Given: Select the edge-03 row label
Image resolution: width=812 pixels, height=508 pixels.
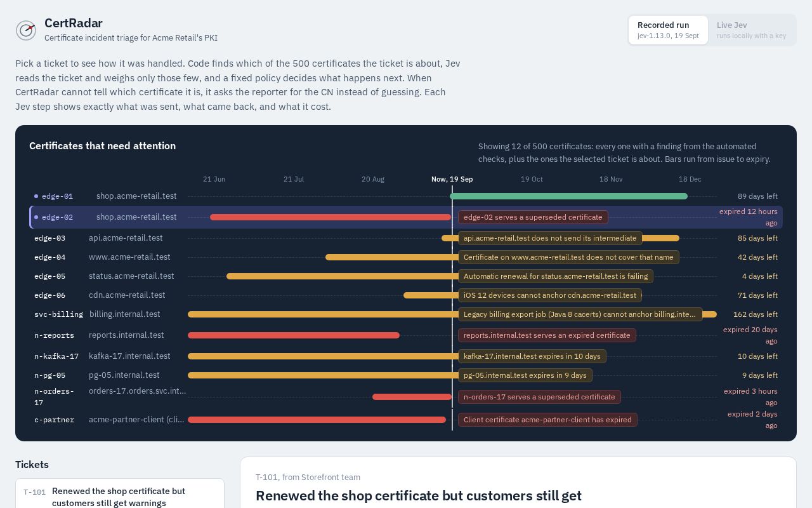Looking at the screenshot, I should point(49,238).
